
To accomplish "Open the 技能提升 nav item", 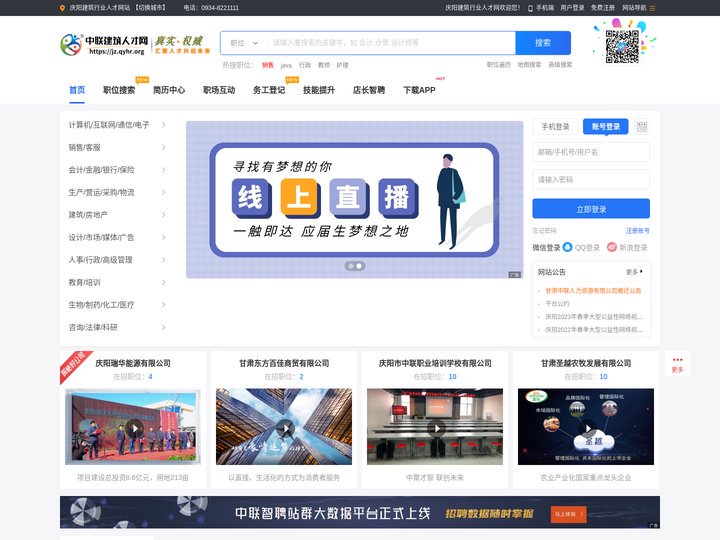I will click(319, 90).
